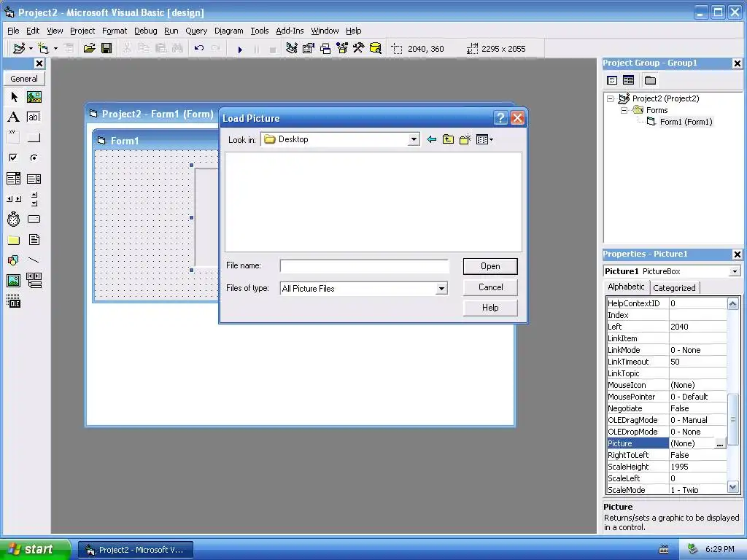Screen dimensions: 747x560
Task: Select the CommandButton tool in toolbox
Action: point(34,137)
